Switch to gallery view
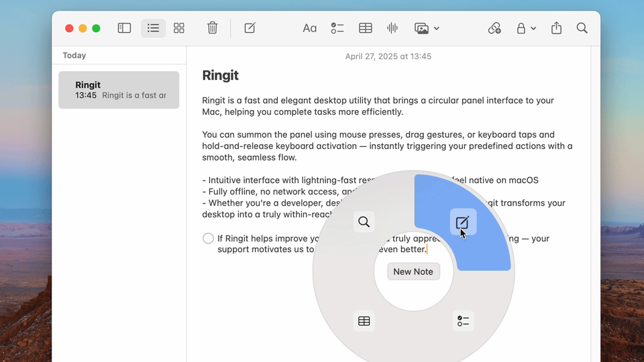Viewport: 644px width, 362px height. [179, 28]
